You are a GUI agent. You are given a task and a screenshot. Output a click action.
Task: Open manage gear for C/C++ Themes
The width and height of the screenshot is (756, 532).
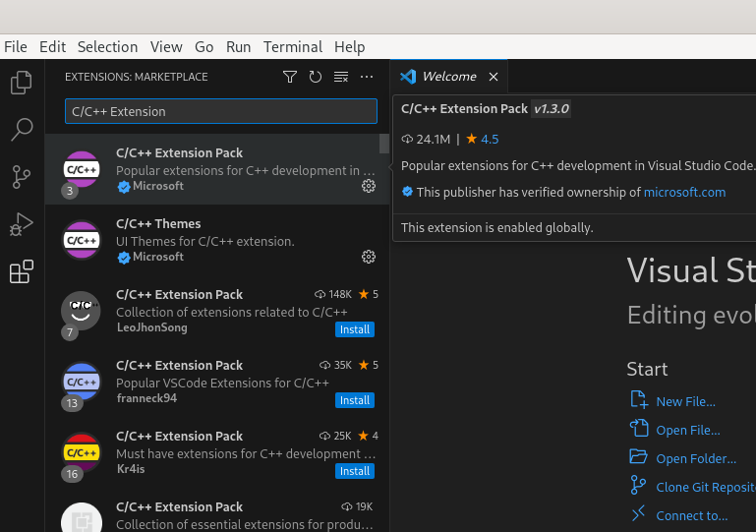coord(369,257)
